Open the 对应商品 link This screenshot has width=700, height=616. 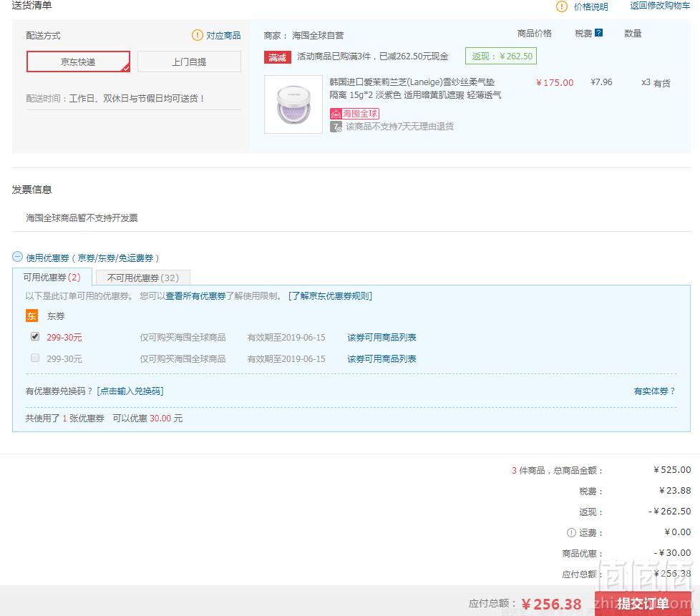[x=223, y=35]
